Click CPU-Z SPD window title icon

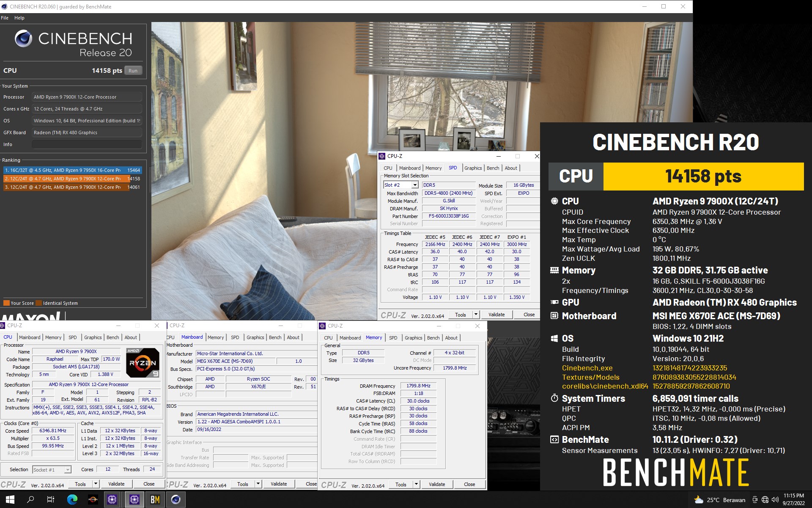382,156
